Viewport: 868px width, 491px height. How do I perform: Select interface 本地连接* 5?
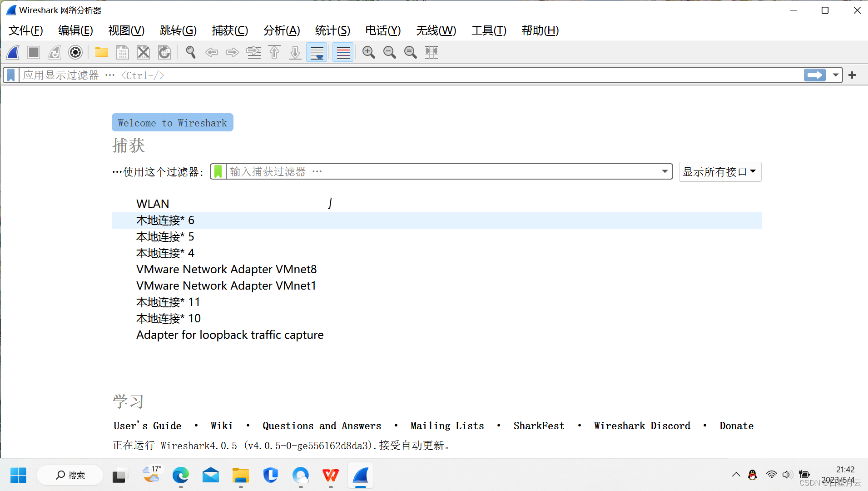(x=436, y=236)
